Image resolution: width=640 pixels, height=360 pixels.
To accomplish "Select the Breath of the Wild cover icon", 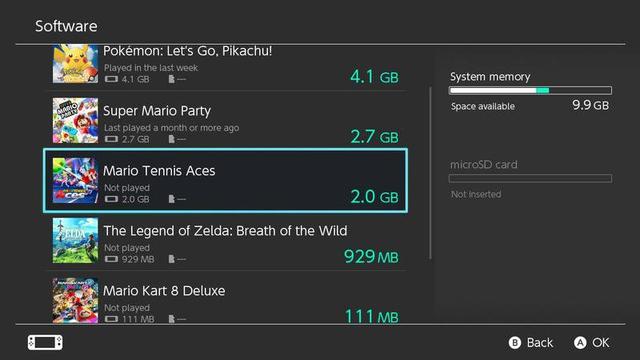I will pyautogui.click(x=76, y=240).
